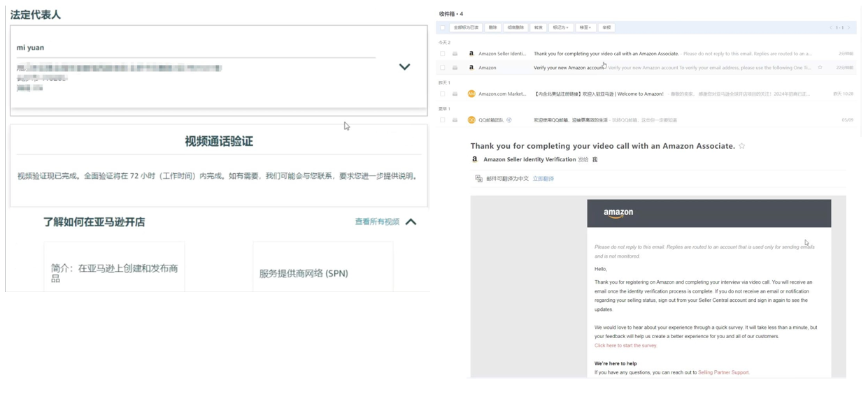868x394 pixels.
Task: Star the opened email next to its subject
Action: [x=742, y=146]
